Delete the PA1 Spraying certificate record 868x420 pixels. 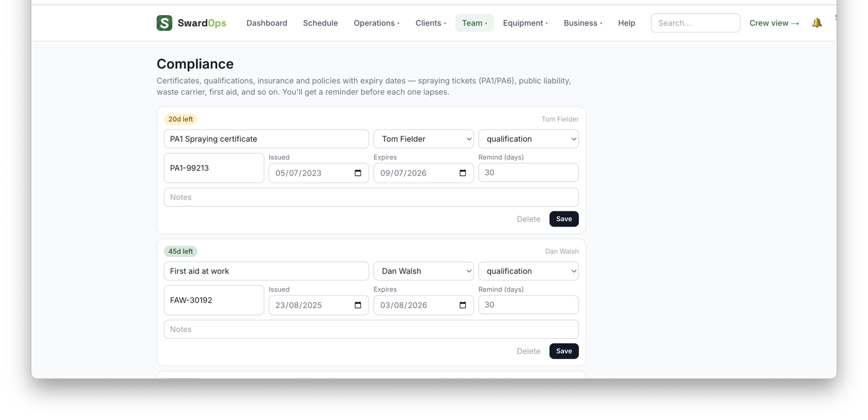[528, 219]
